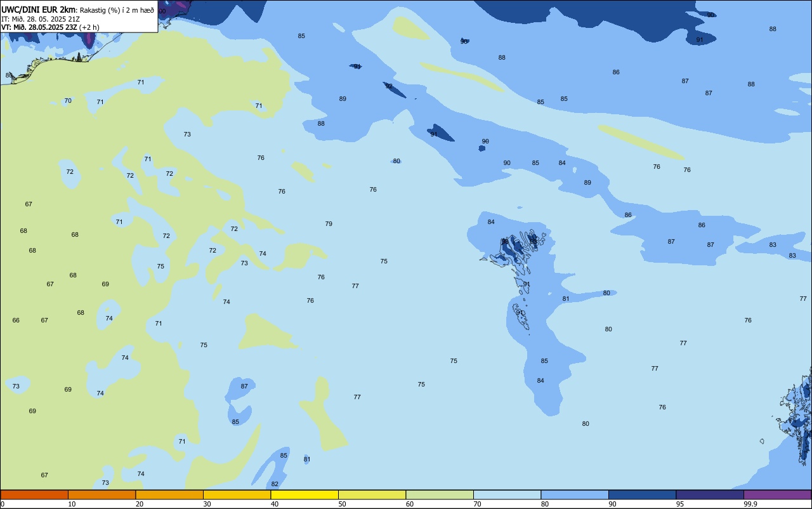
Task: Click the title 'UWC/DINI EUR 2km'
Action: (x=38, y=10)
